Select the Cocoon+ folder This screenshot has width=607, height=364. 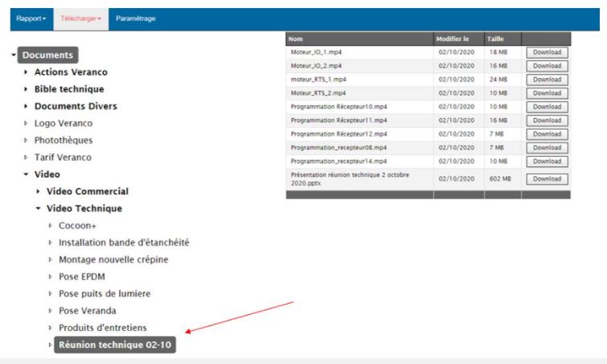(x=77, y=226)
